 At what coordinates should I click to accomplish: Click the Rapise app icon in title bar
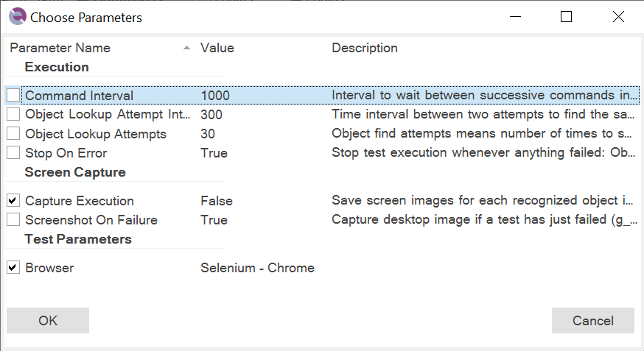[x=17, y=17]
